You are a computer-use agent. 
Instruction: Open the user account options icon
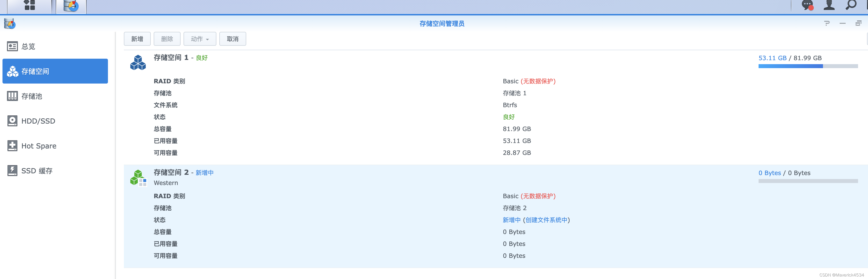(x=829, y=5)
